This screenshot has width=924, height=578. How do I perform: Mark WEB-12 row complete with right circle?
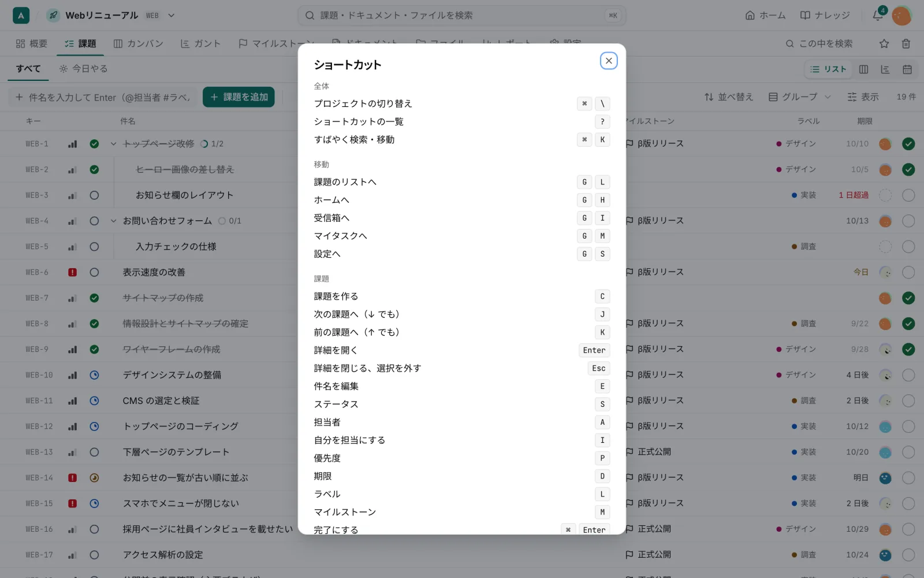(908, 427)
